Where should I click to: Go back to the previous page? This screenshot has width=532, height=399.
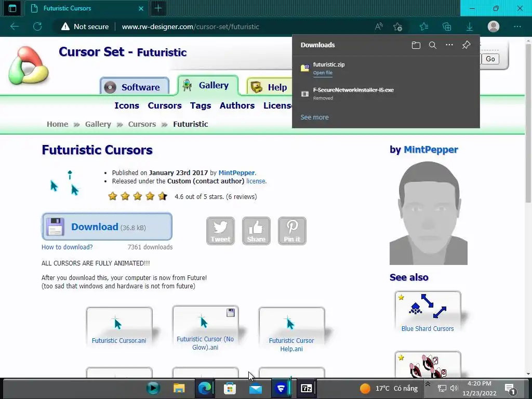pyautogui.click(x=15, y=26)
